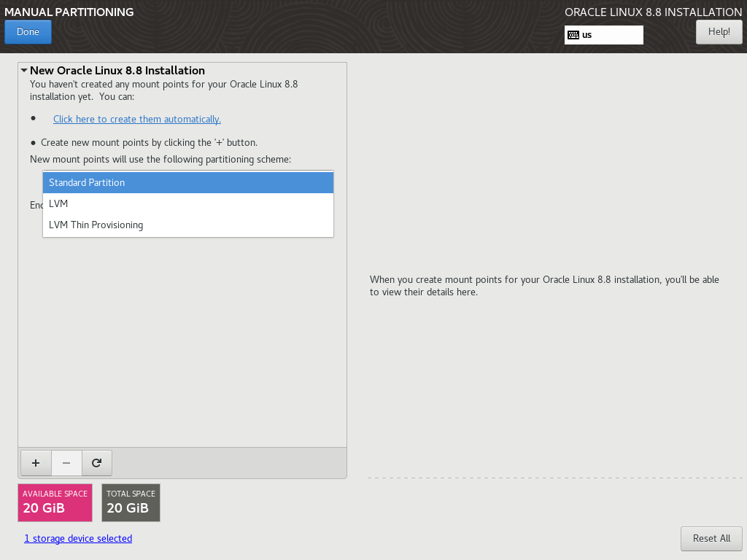Click here to create them automatically link
The height and width of the screenshot is (560, 747).
click(137, 119)
